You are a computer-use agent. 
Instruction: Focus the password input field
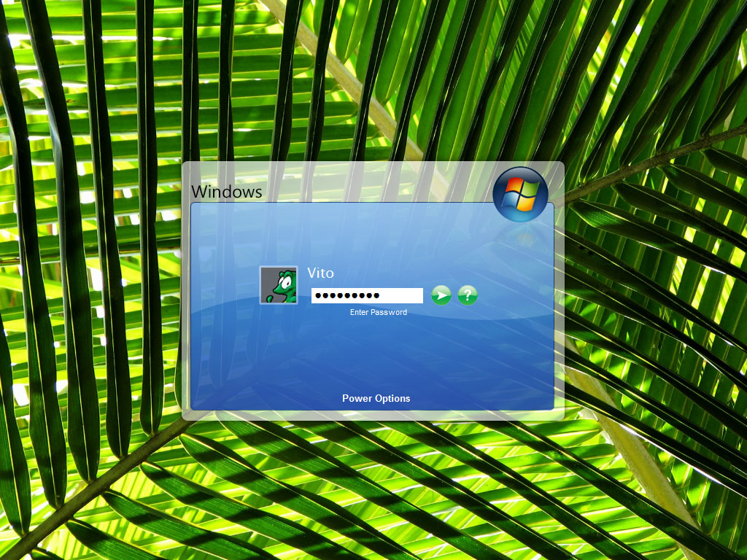pos(367,295)
